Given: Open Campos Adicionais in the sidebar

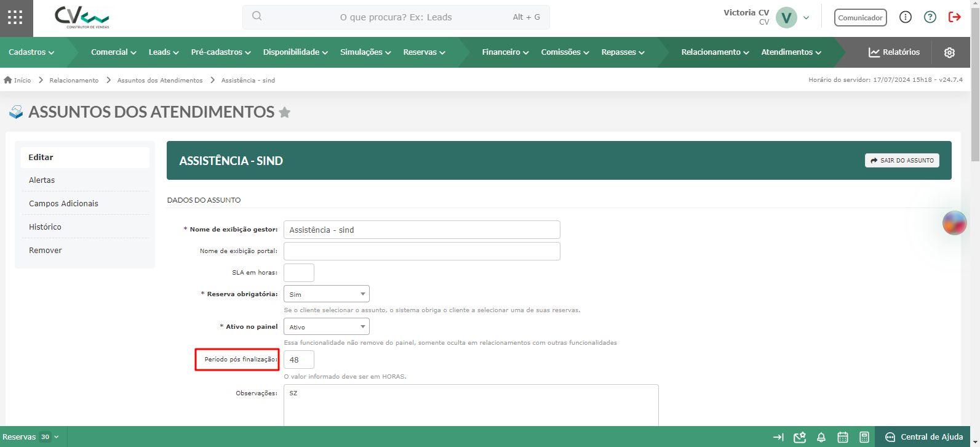Looking at the screenshot, I should point(85,203).
